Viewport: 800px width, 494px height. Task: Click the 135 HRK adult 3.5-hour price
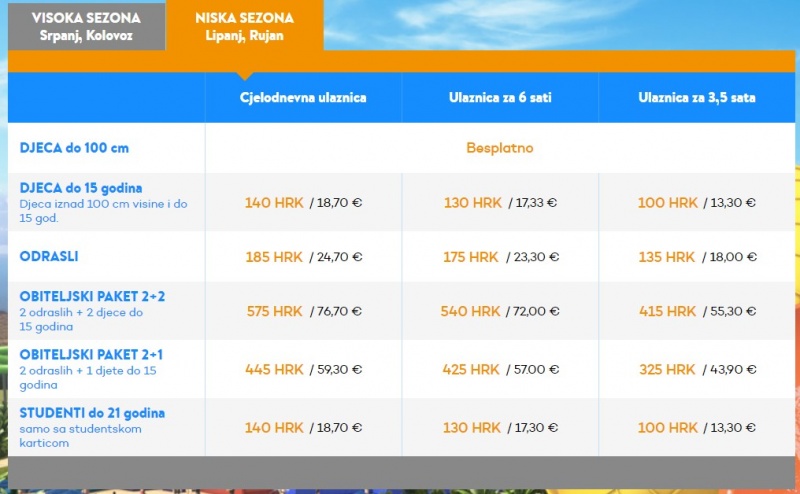667,257
